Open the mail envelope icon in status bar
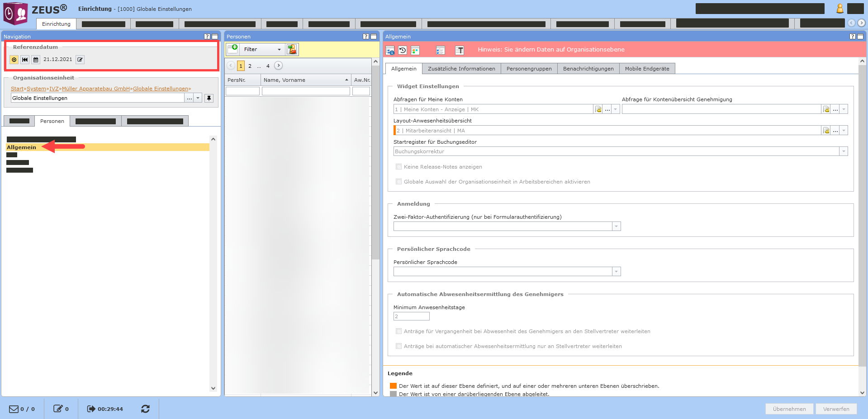 point(14,409)
